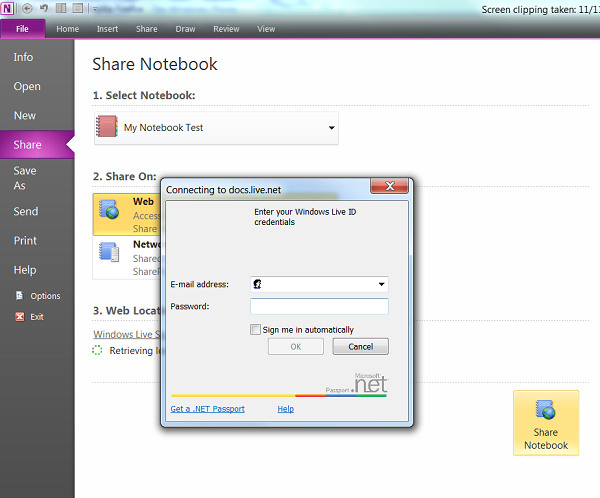
Task: Click the OK button in dialog
Action: point(296,346)
